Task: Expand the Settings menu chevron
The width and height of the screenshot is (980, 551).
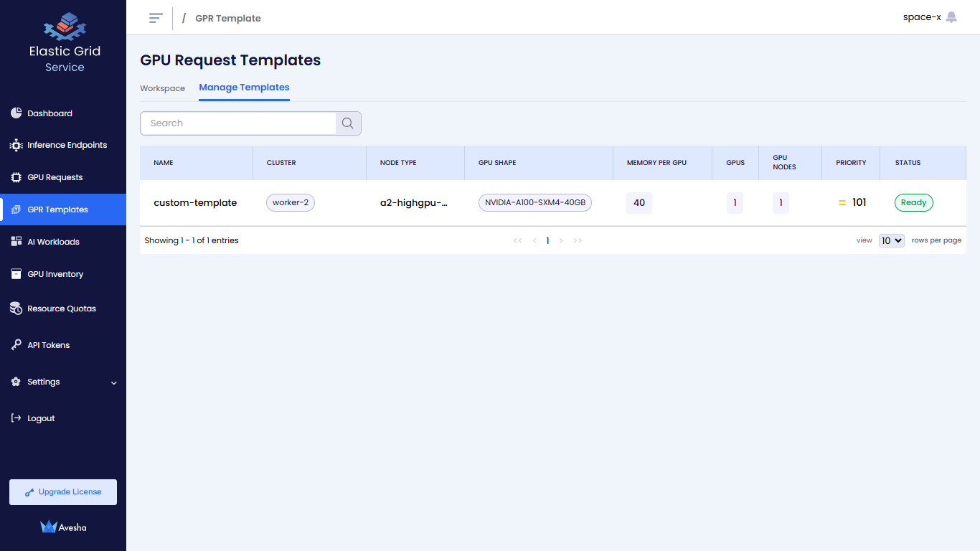Action: pyautogui.click(x=113, y=382)
